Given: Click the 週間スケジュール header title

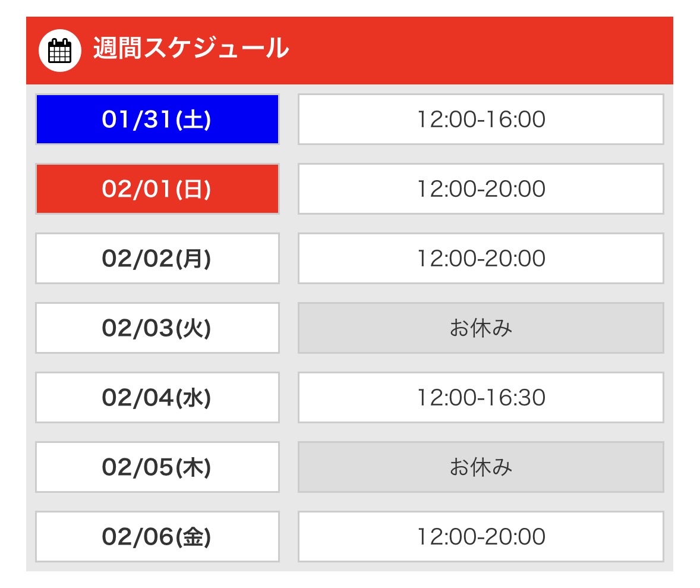Looking at the screenshot, I should [x=191, y=49].
